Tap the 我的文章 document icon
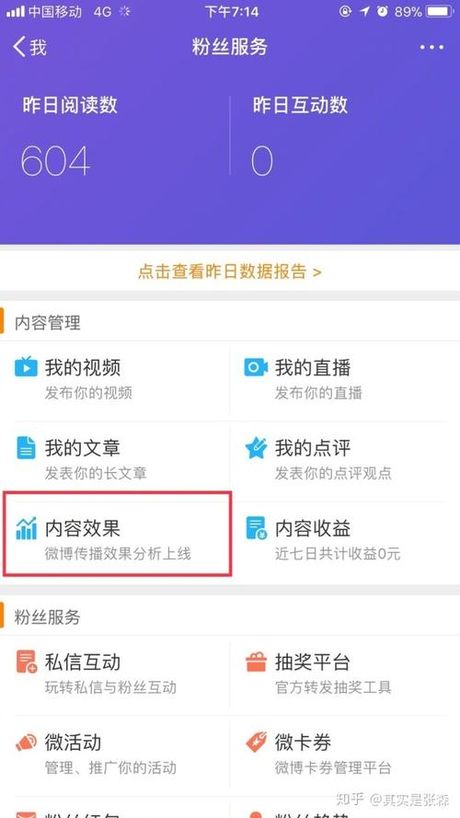 26,448
